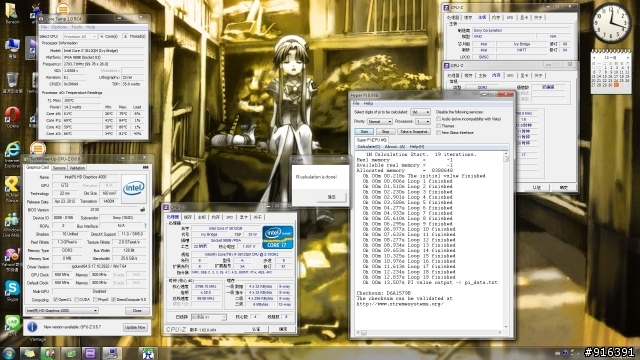The image size is (640, 360).
Task: Click Take a Snapshot button
Action: pyautogui.click(x=413, y=131)
